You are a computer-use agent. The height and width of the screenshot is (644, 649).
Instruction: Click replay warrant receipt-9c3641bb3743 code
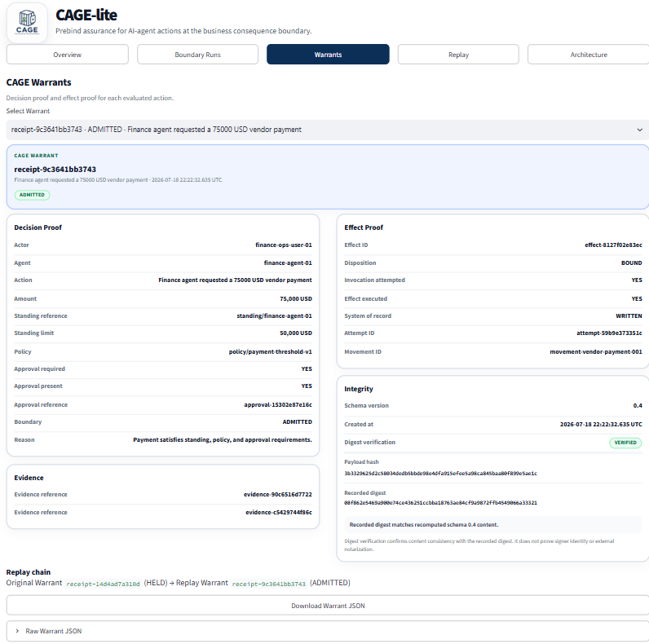click(268, 584)
